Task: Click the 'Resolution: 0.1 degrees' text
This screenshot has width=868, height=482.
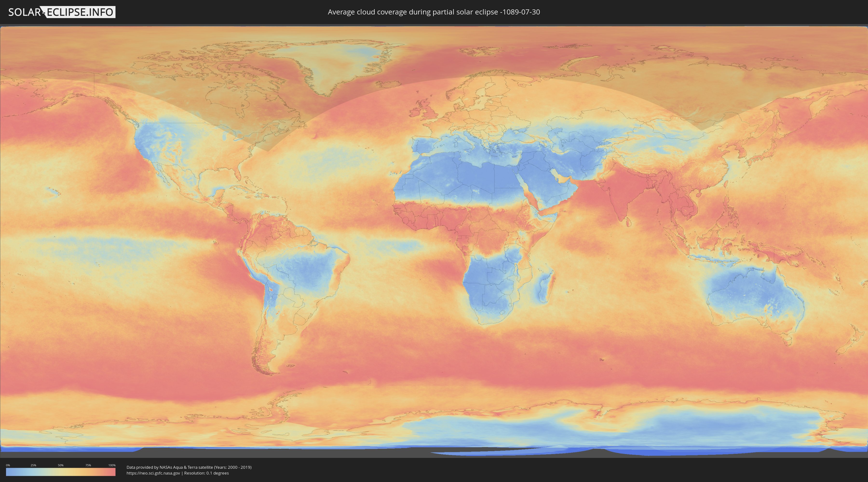Action: pyautogui.click(x=206, y=473)
